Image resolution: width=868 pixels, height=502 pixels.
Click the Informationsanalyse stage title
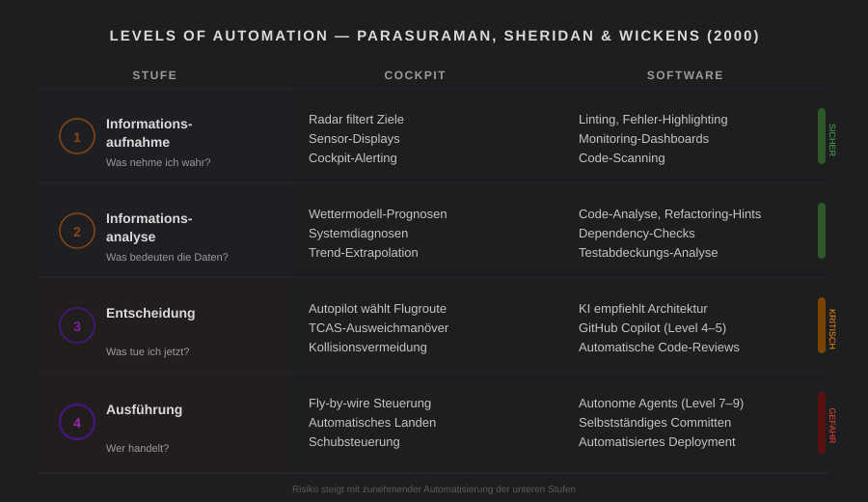pyautogui.click(x=149, y=227)
